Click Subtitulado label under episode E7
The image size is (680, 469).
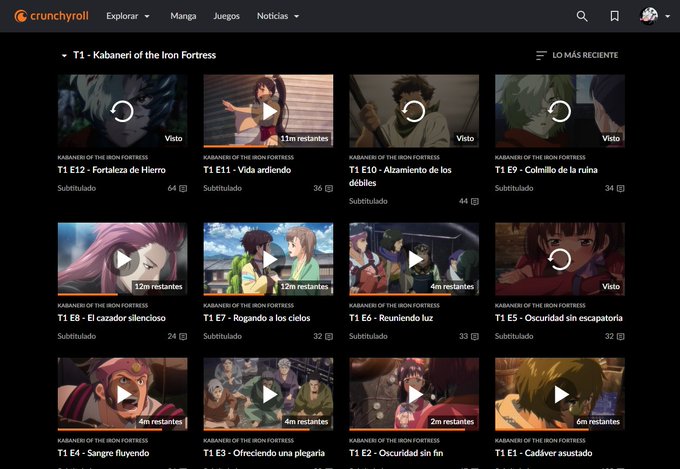[x=222, y=336]
